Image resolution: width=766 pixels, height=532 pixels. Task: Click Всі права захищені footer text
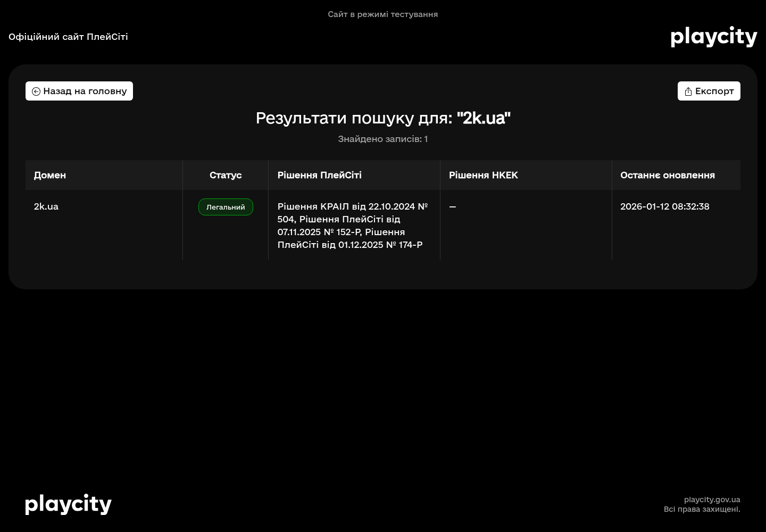702,509
